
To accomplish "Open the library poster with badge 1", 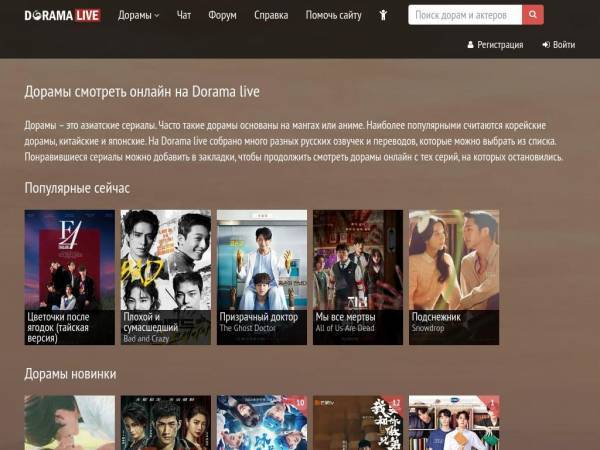I will click(x=454, y=422).
